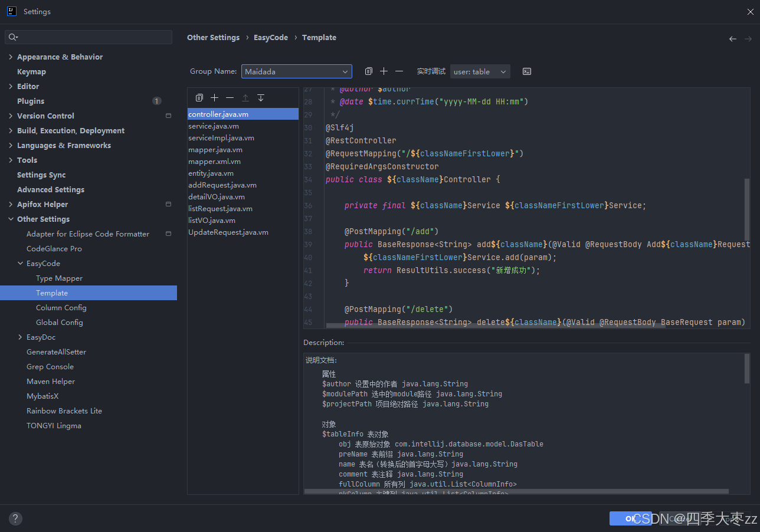Collapse the Other Settings section
The image size is (760, 532).
coord(11,219)
